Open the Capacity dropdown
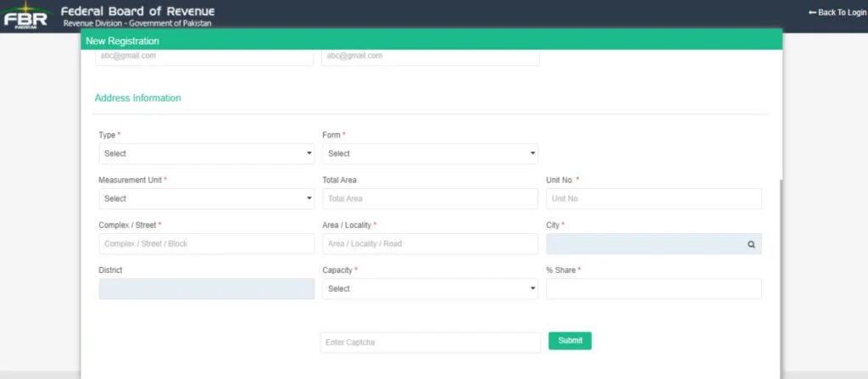 click(x=430, y=288)
